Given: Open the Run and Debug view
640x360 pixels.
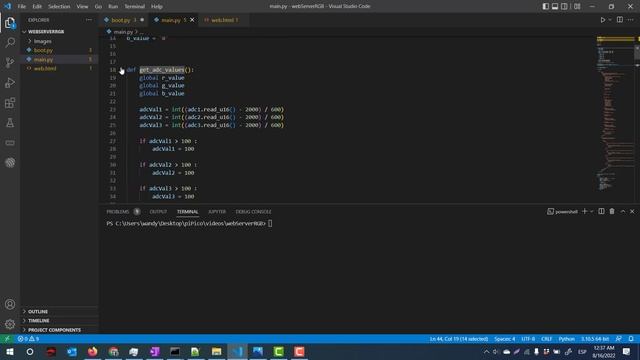Looking at the screenshot, I should pos(10,82).
